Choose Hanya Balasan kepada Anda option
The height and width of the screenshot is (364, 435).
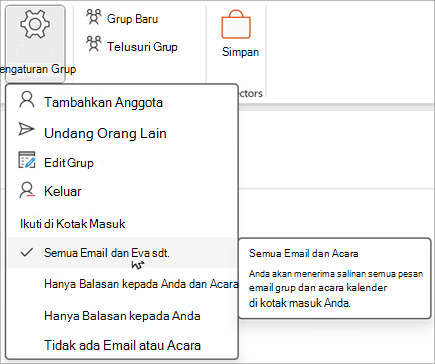point(122,316)
